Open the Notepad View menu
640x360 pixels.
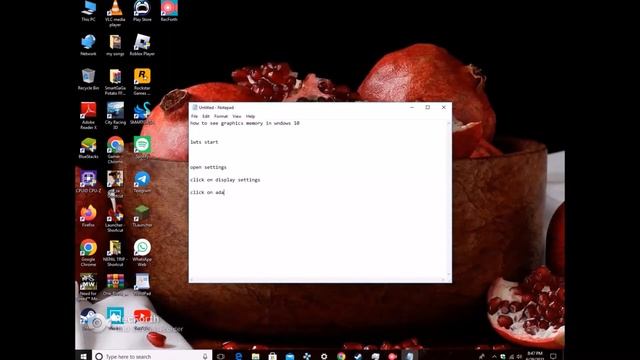click(x=237, y=116)
